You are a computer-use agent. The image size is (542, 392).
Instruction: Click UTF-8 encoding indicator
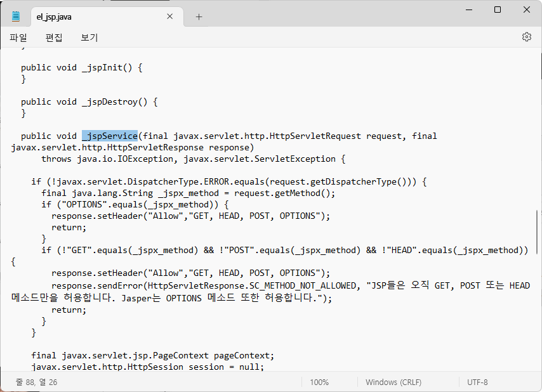(477, 382)
